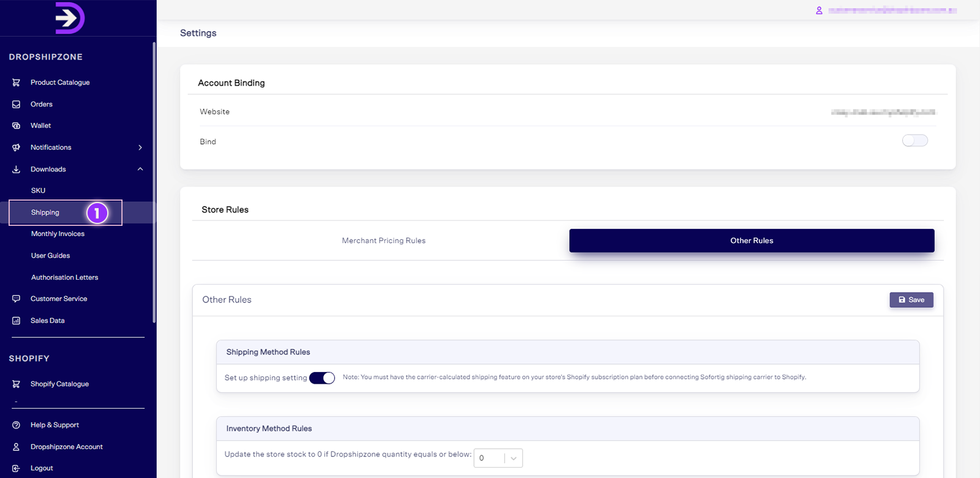Turn off Set up shipping setting toggle
980x478 pixels.
(322, 378)
